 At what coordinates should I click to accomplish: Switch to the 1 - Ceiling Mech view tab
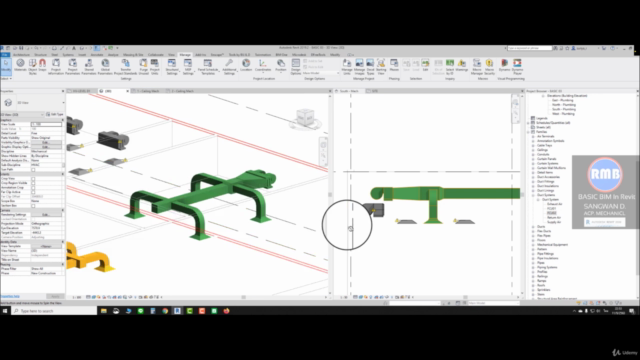click(x=148, y=91)
